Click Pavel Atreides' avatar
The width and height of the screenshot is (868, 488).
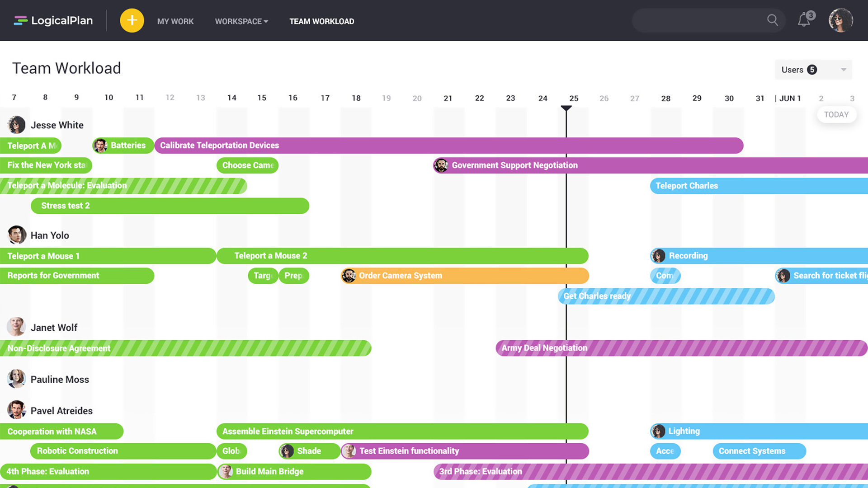(x=16, y=410)
